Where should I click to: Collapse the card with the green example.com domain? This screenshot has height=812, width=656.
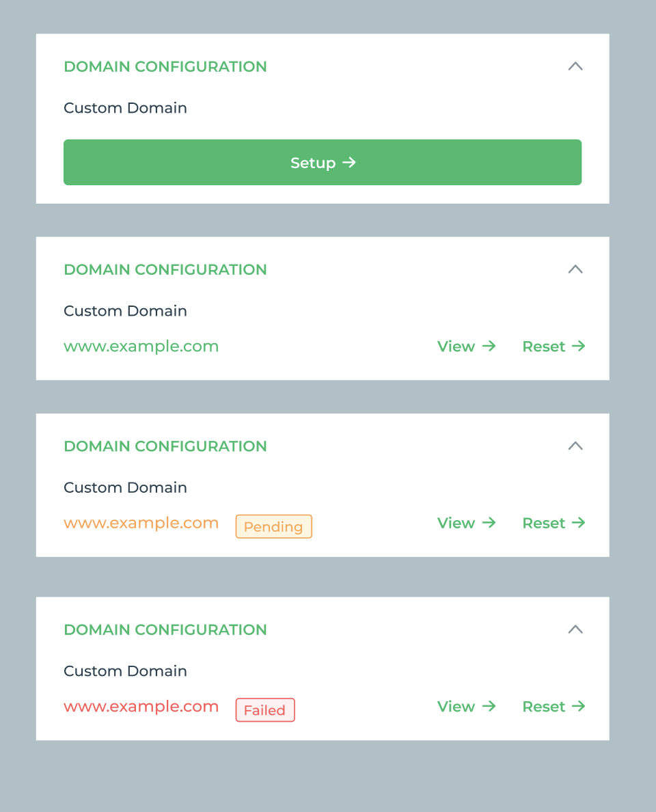(x=575, y=269)
